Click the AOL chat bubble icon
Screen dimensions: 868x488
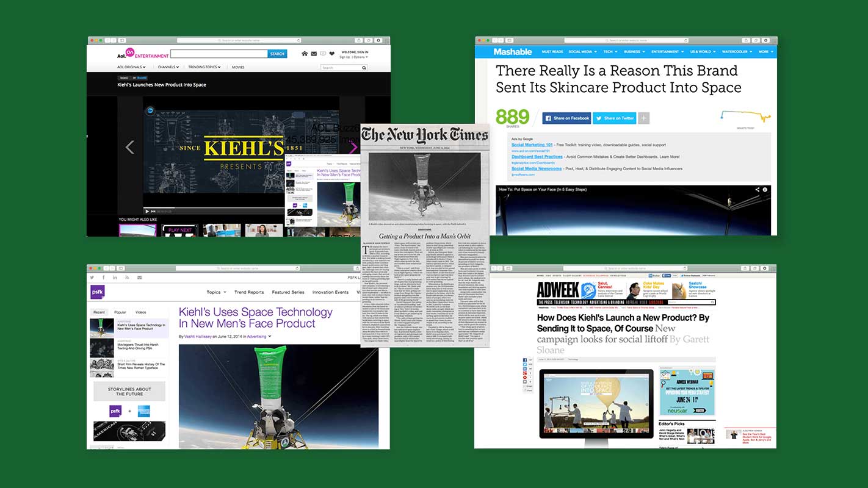[323, 54]
